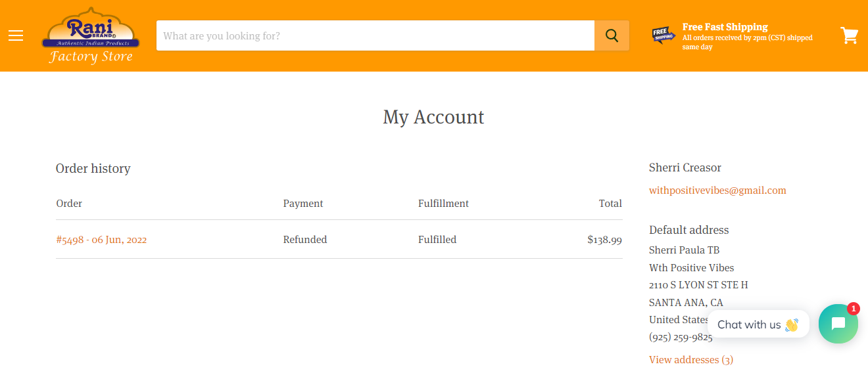Open the shopping cart
The width and height of the screenshot is (868, 377).
pyautogui.click(x=850, y=35)
